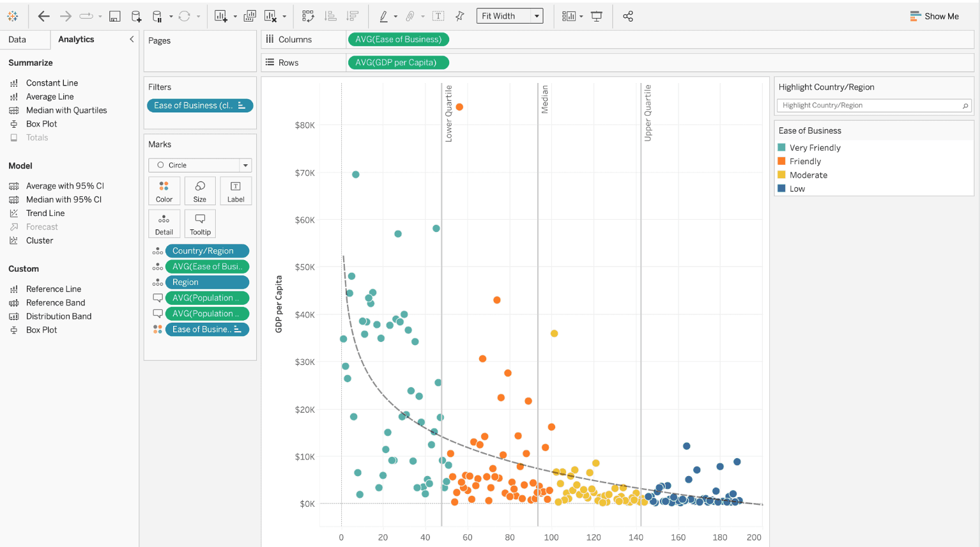This screenshot has height=547, width=980.
Task: Click Reference Line under Custom
Action: (x=54, y=289)
